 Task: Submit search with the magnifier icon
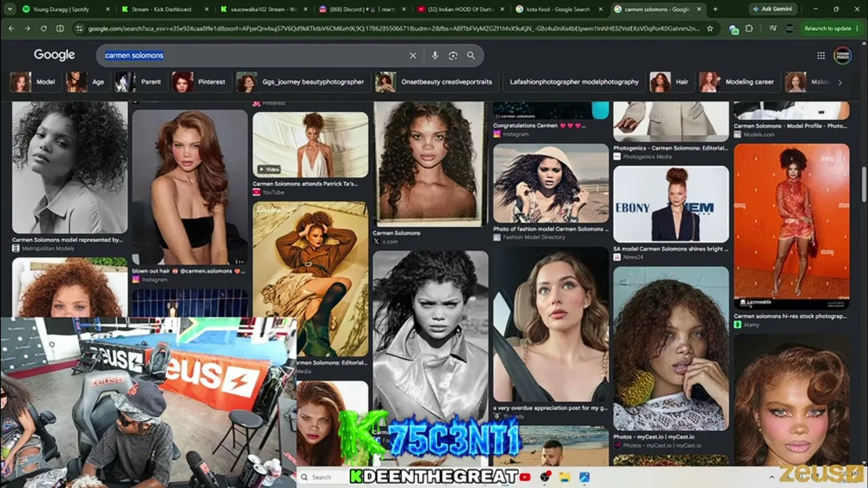[x=471, y=56]
